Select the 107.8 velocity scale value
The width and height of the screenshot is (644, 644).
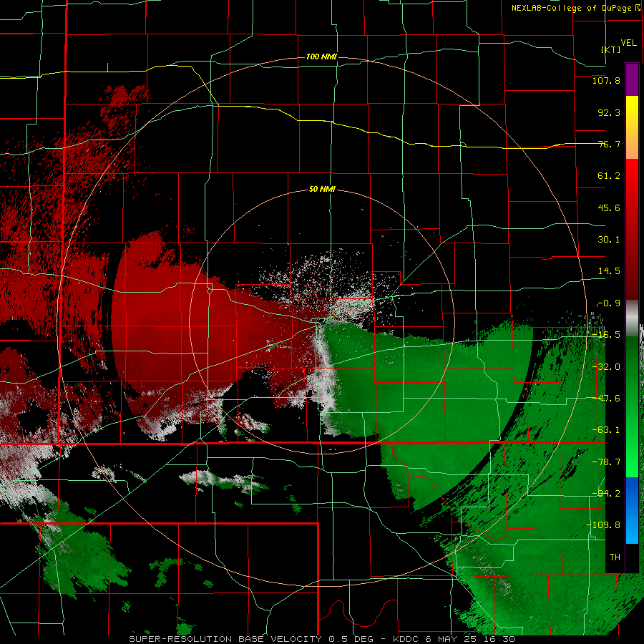(x=606, y=80)
